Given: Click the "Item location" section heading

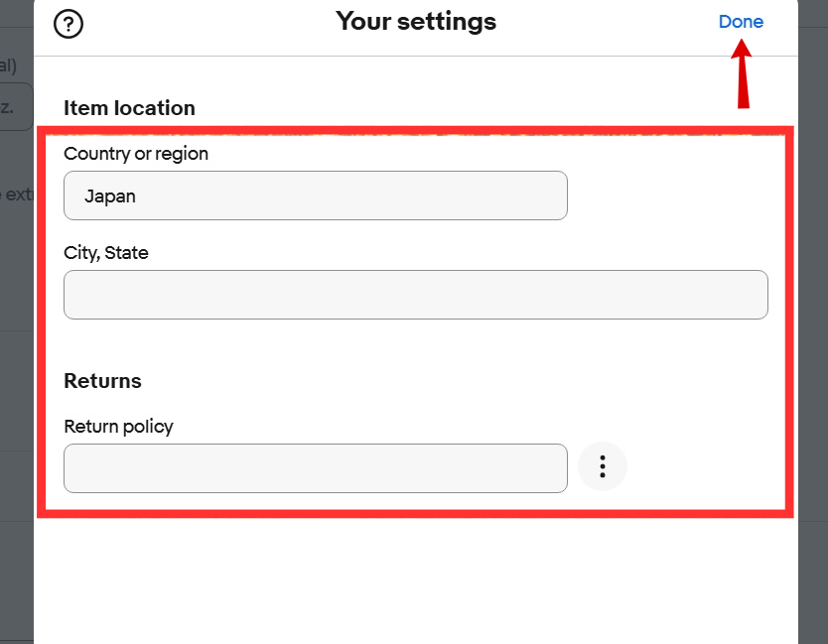Looking at the screenshot, I should coord(129,108).
